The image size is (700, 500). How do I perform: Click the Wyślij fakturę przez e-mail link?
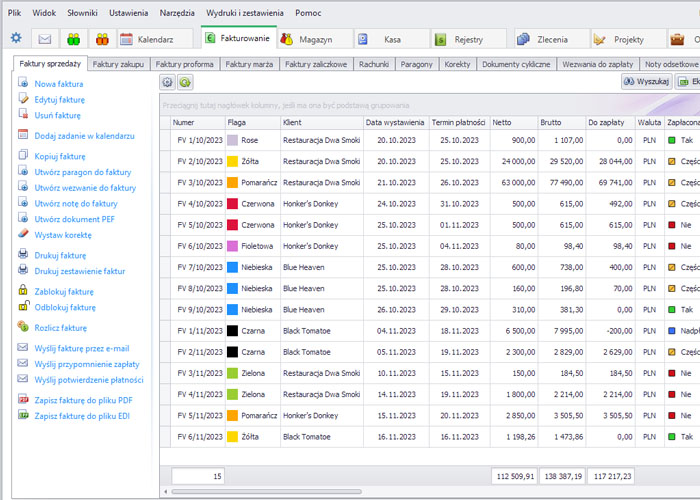(82, 348)
